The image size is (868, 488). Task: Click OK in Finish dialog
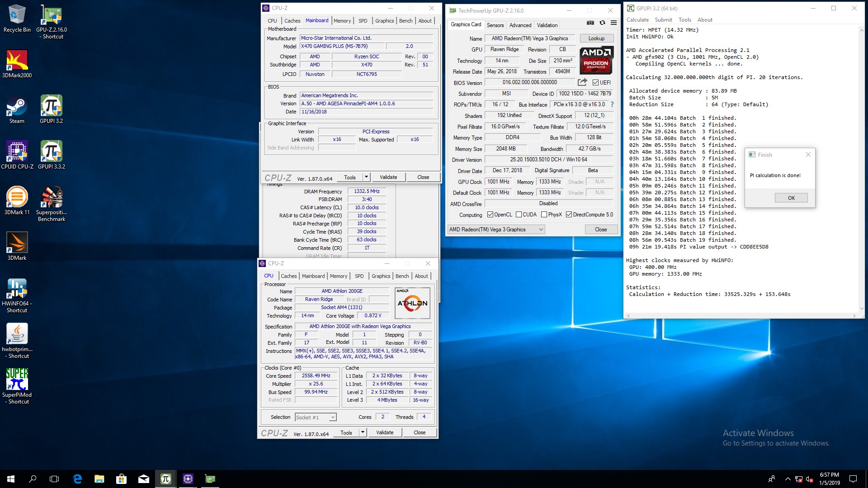pos(791,198)
